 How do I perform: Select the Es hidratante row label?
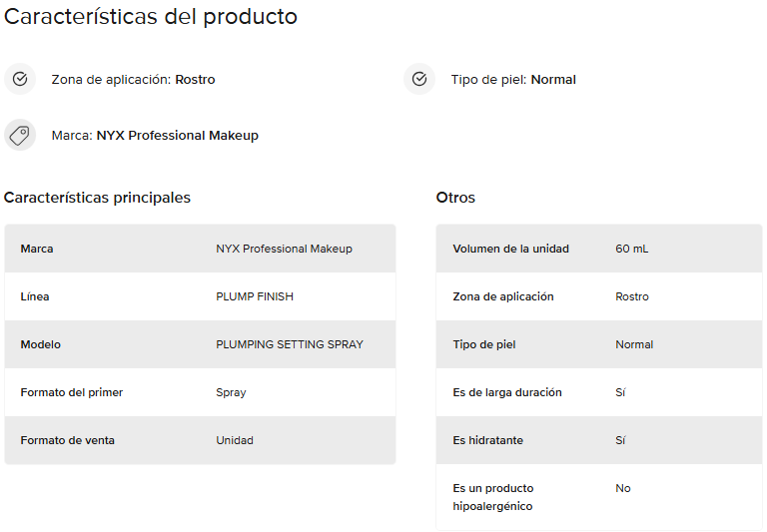(x=488, y=440)
